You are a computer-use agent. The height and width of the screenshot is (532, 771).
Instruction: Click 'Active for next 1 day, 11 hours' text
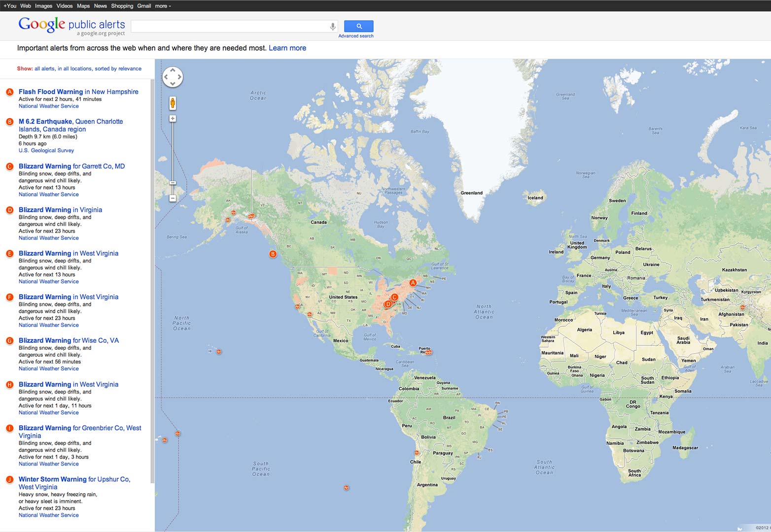coord(55,405)
